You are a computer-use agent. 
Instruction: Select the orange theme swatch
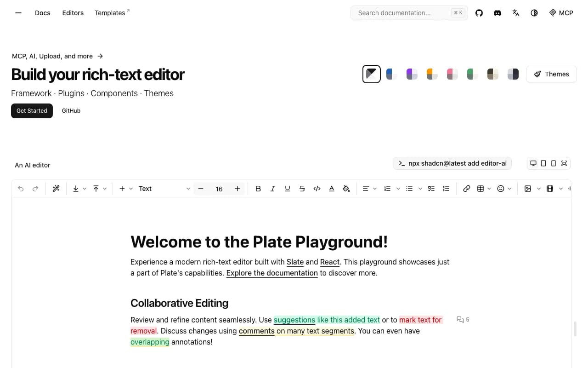[x=431, y=74]
